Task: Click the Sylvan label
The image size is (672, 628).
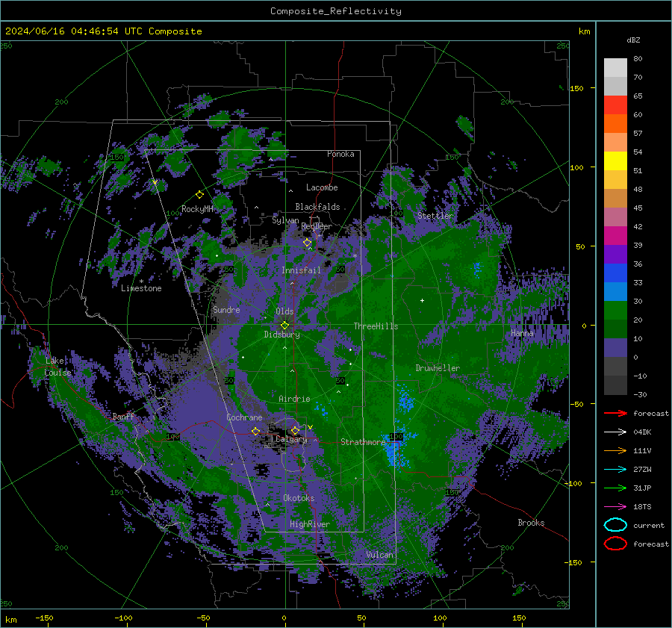Action: 285,220
